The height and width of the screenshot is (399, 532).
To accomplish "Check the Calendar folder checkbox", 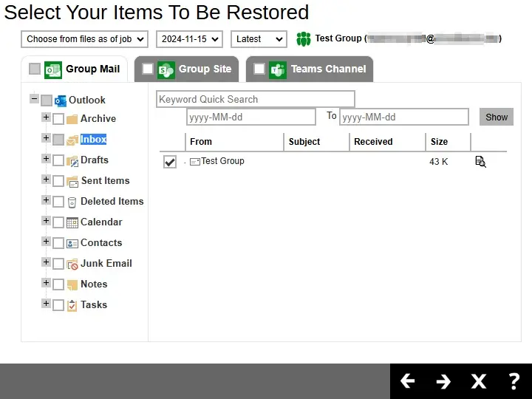I will pos(58,222).
